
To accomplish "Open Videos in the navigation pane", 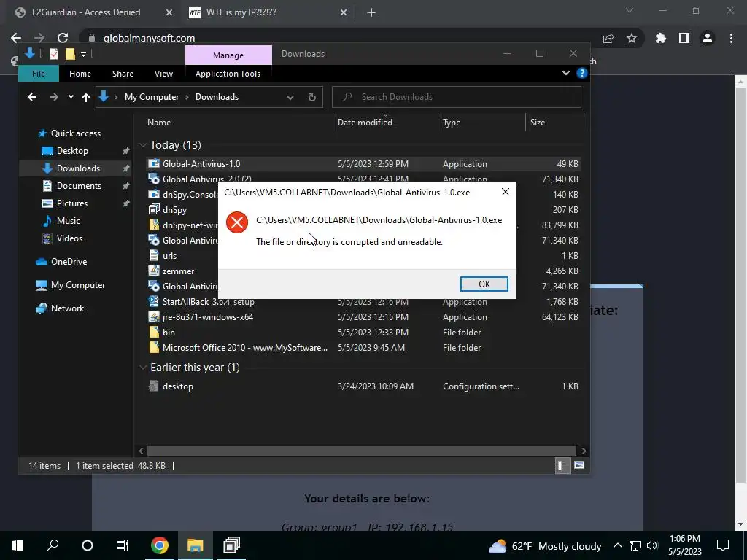I will click(69, 238).
